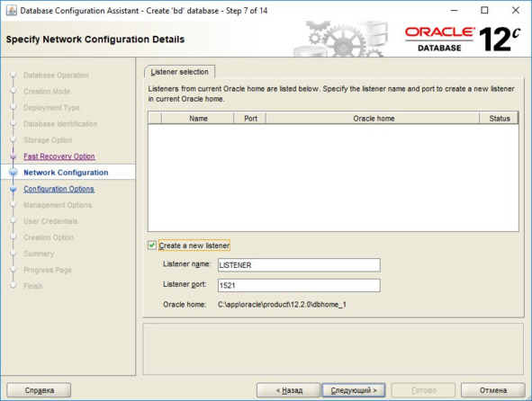Click the Progress Page step label
The image size is (532, 401).
[48, 270]
